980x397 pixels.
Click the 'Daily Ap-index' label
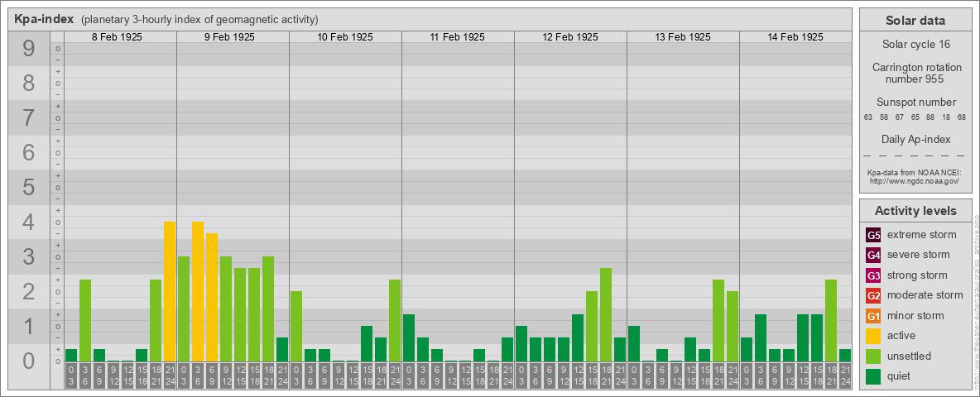pos(915,139)
